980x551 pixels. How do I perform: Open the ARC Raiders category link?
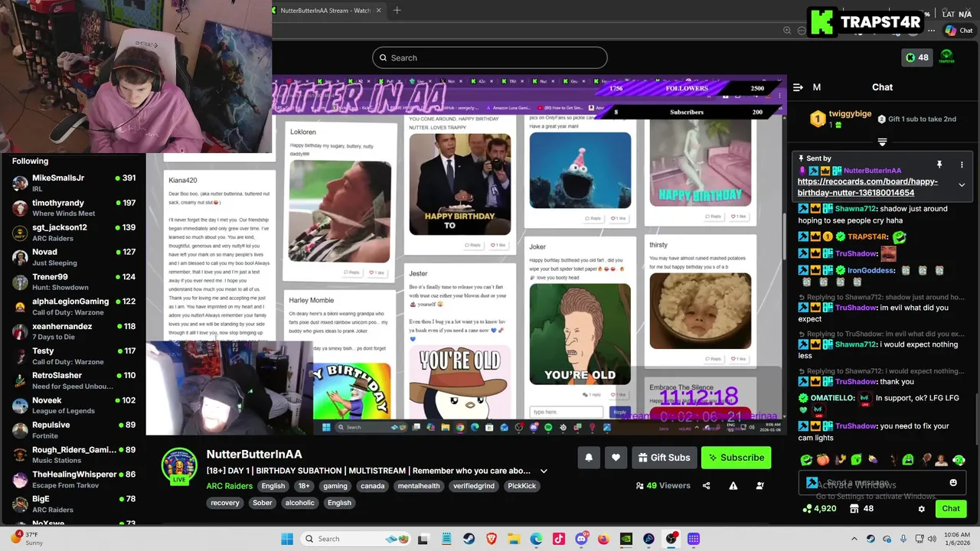click(229, 486)
